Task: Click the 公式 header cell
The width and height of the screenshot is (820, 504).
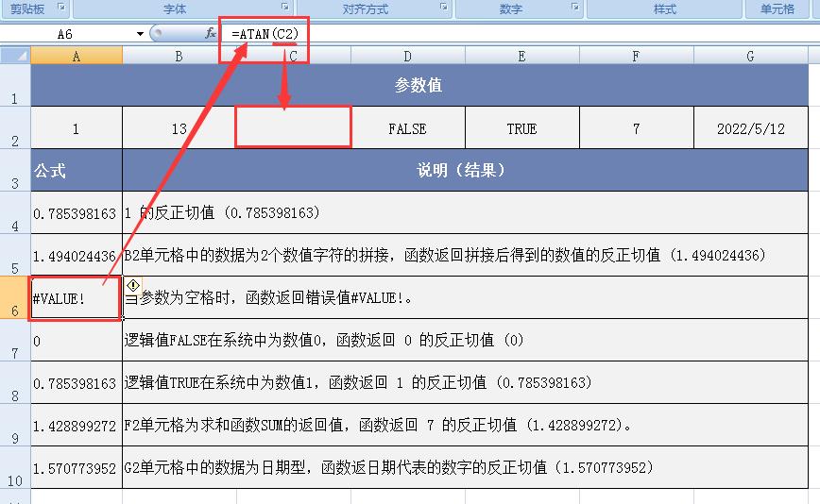Action: click(x=77, y=170)
